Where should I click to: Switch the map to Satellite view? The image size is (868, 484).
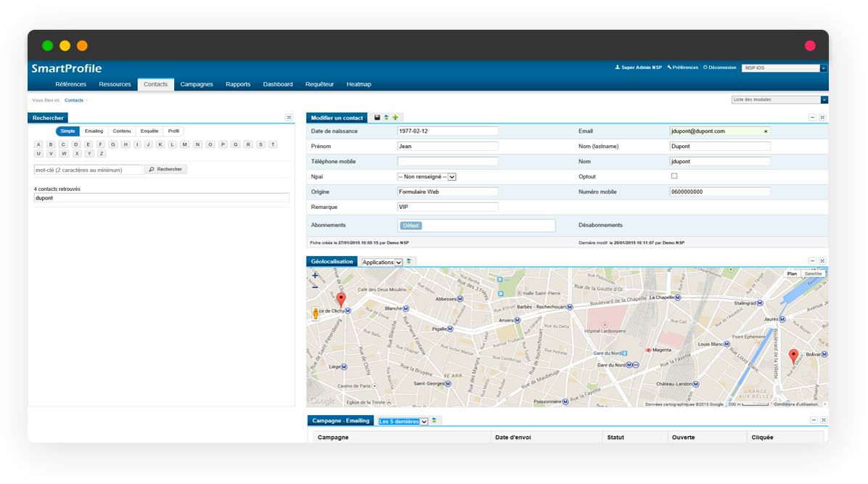(x=814, y=274)
